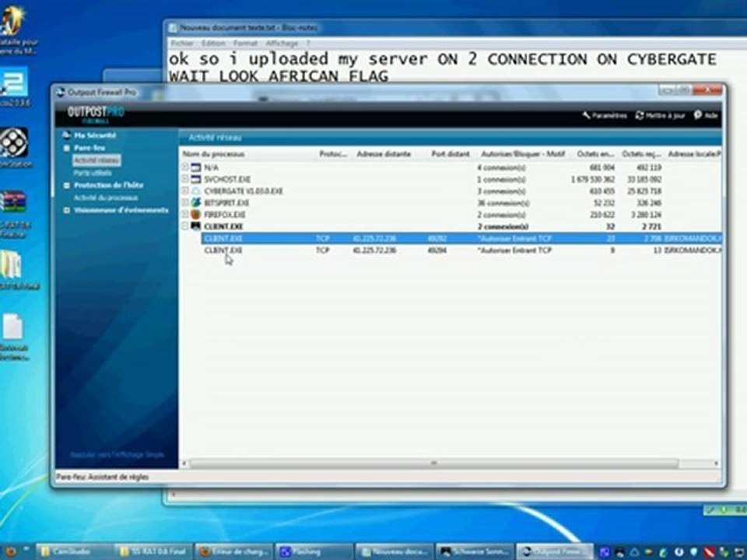Viewport: 747px width, 560px height.
Task: Open the folder desktop icon
Action: click(x=12, y=264)
